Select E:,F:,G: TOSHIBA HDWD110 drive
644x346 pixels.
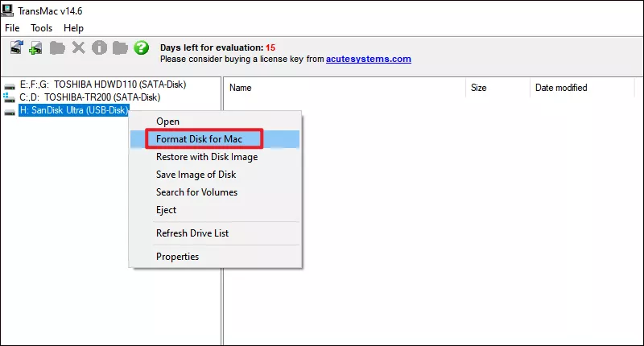103,84
